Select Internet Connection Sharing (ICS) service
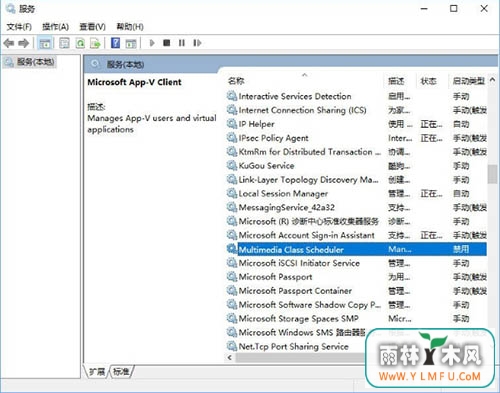The width and height of the screenshot is (500, 393). pyautogui.click(x=356, y=110)
